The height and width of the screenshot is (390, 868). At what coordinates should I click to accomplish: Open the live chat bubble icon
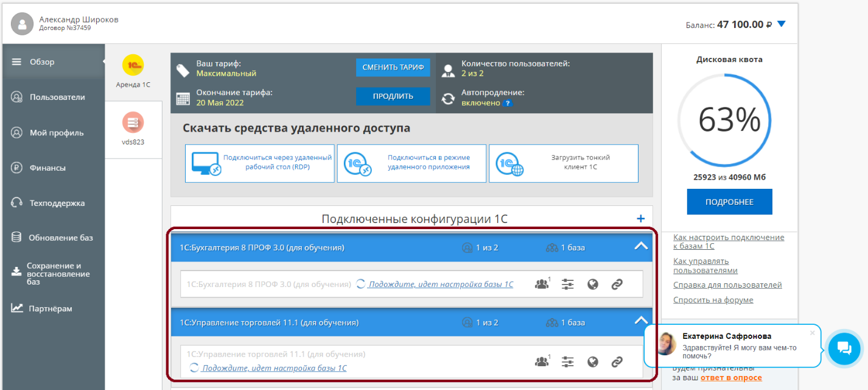(x=844, y=349)
